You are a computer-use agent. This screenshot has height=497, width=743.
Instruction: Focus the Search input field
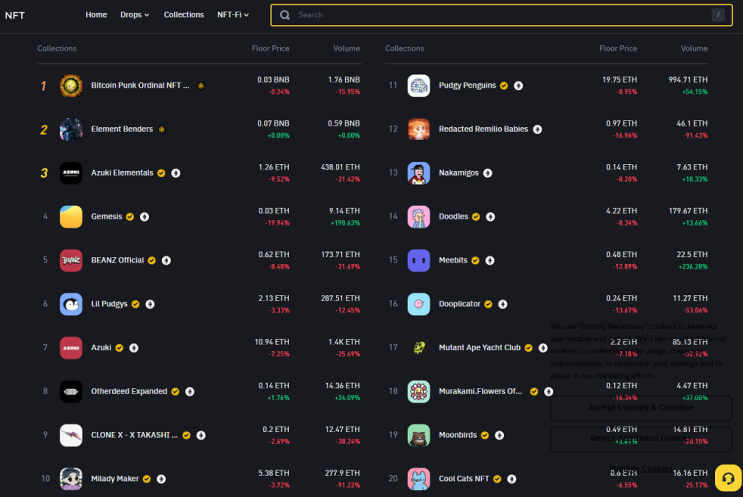[x=501, y=15]
